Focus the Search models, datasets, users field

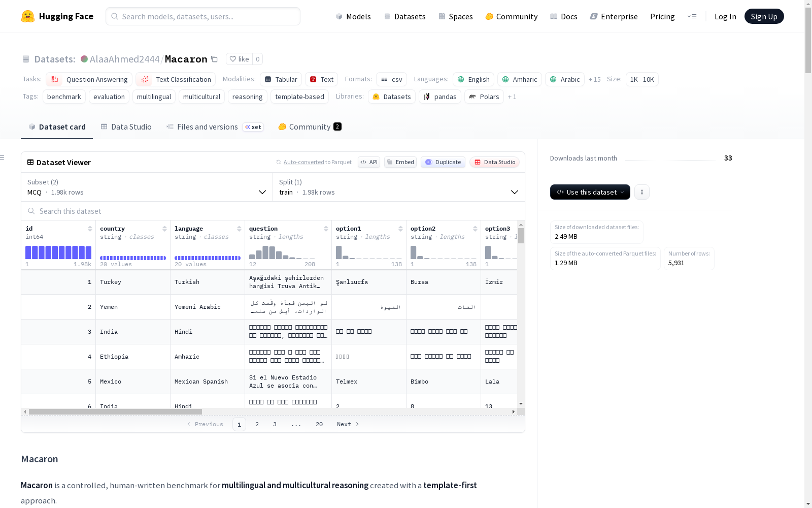(203, 16)
